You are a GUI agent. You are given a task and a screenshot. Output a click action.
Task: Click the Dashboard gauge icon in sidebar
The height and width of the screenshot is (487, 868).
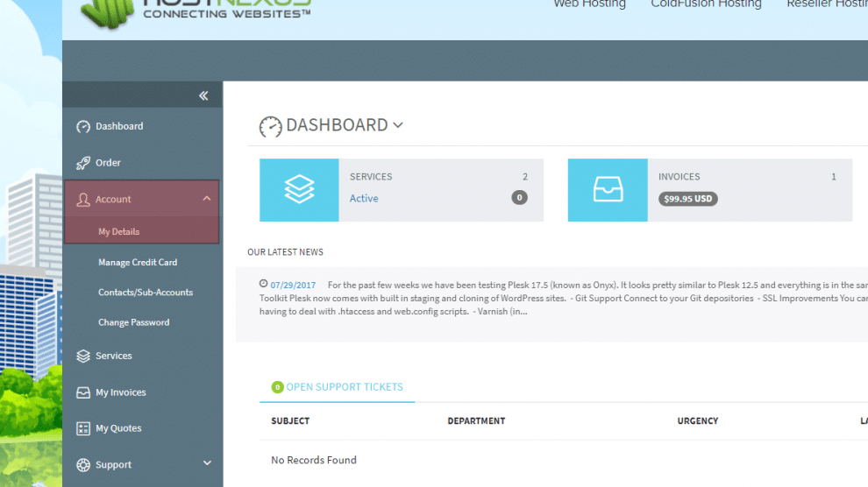83,127
